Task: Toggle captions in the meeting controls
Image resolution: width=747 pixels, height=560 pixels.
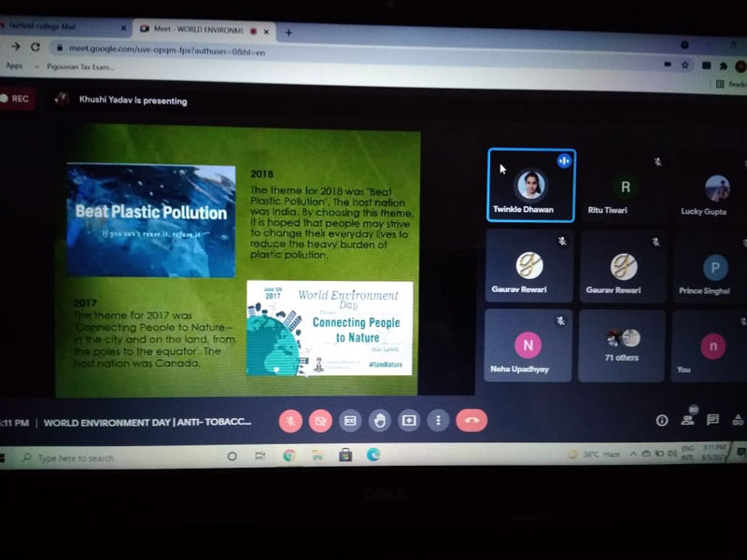Action: click(350, 421)
